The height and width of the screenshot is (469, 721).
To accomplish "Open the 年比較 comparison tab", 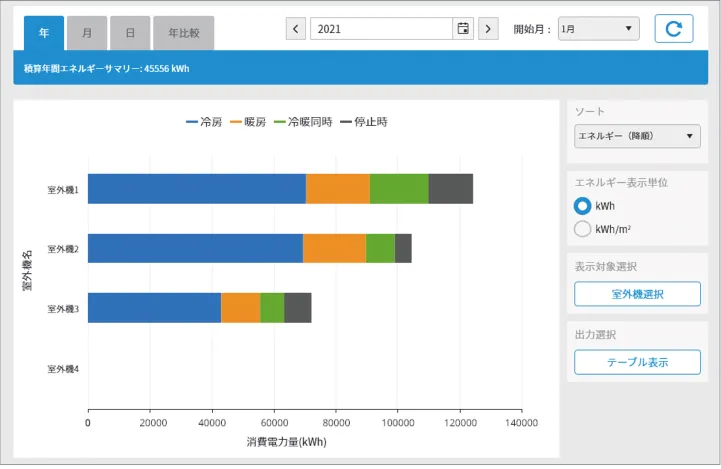I will coord(183,33).
